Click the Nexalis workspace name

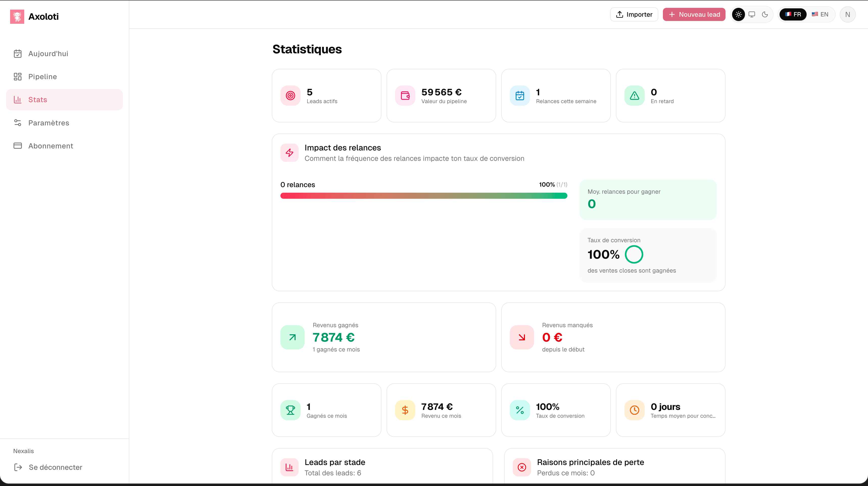coord(23,451)
